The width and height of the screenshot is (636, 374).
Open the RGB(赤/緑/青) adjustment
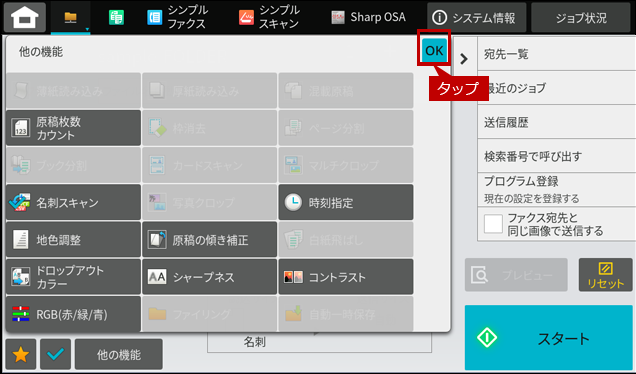[x=73, y=314]
